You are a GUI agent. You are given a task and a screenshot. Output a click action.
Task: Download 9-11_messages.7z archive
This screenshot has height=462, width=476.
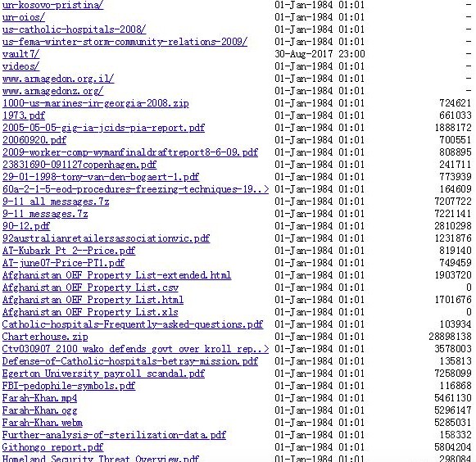45,214
